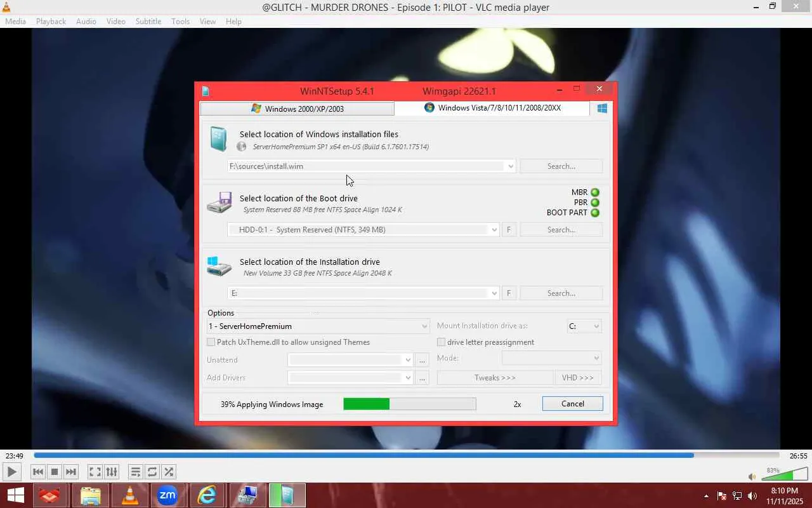
Task: Open VLC extended settings (equalizer icon)
Action: 112,472
